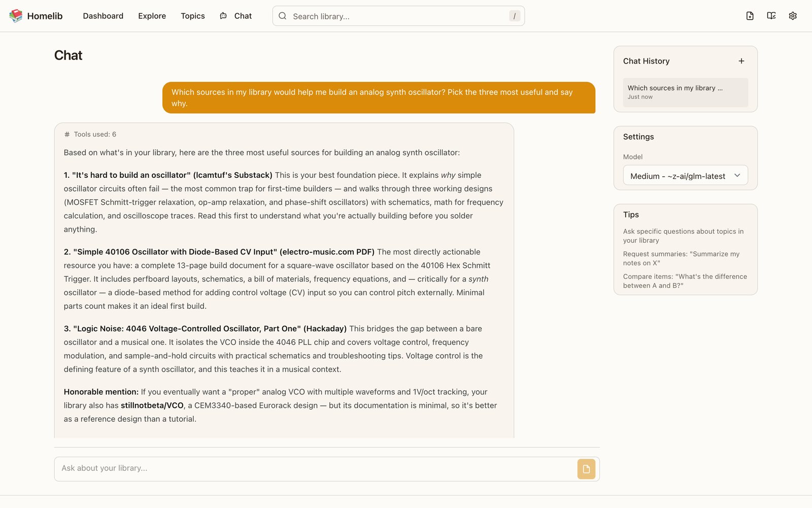Click the send message button icon
The image size is (812, 508).
click(586, 469)
